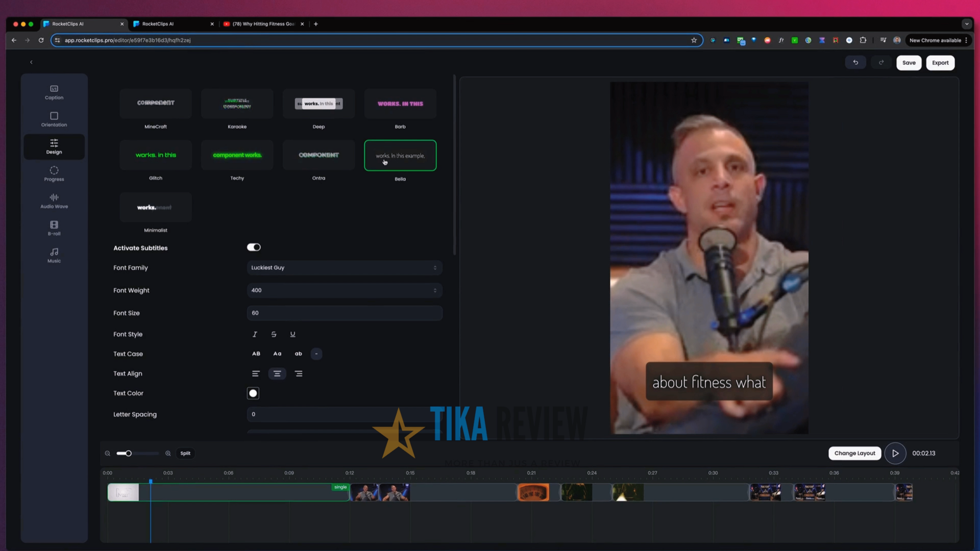
Task: Open the B-roll panel
Action: tap(54, 228)
